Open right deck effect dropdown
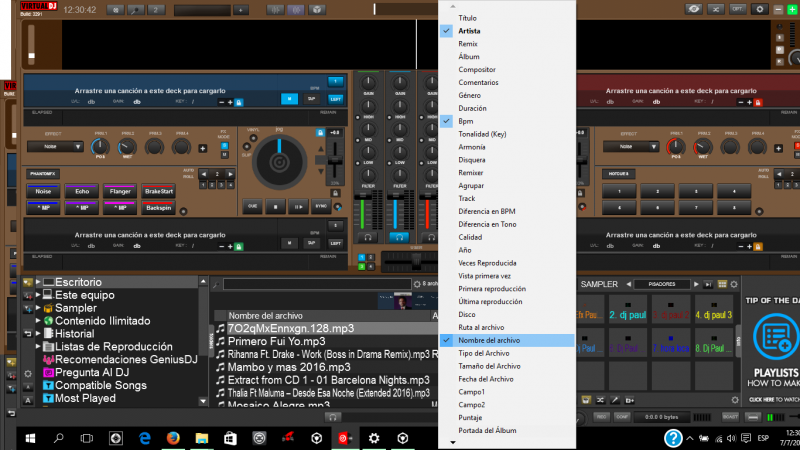The width and height of the screenshot is (800, 450). [x=631, y=146]
